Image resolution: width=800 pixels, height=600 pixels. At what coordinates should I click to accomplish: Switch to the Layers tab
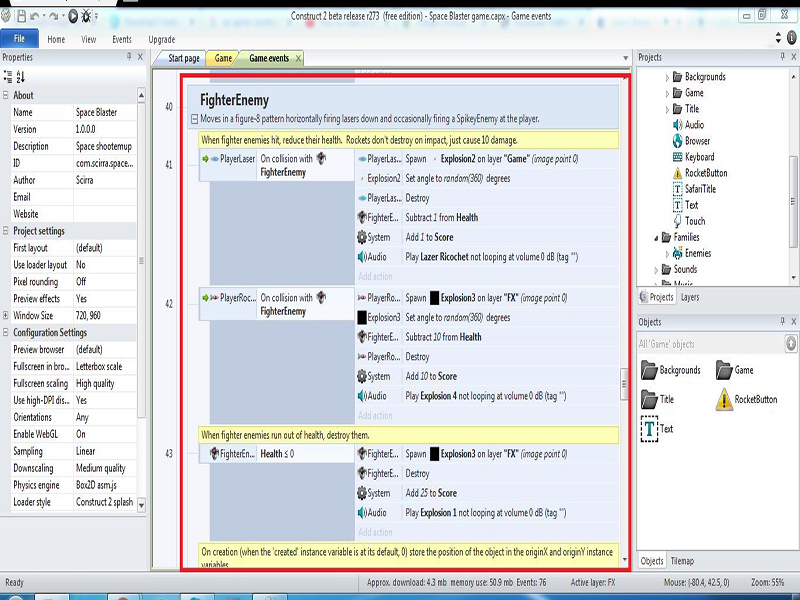coord(690,297)
